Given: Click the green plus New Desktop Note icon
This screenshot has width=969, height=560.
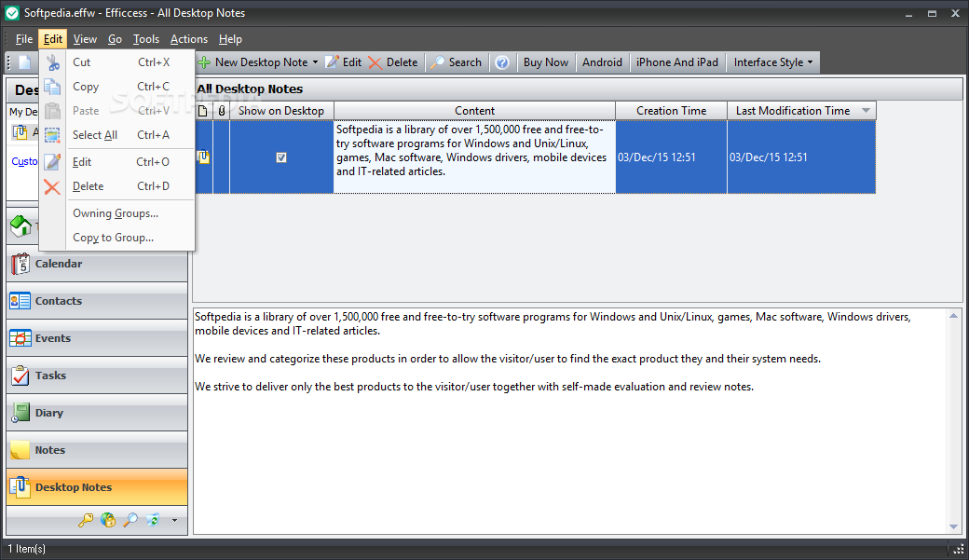Looking at the screenshot, I should [204, 62].
